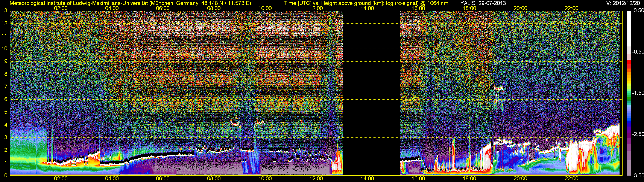Click '16:00' on the top time axis
Viewport: 644px width, 182px height.
[x=418, y=8]
